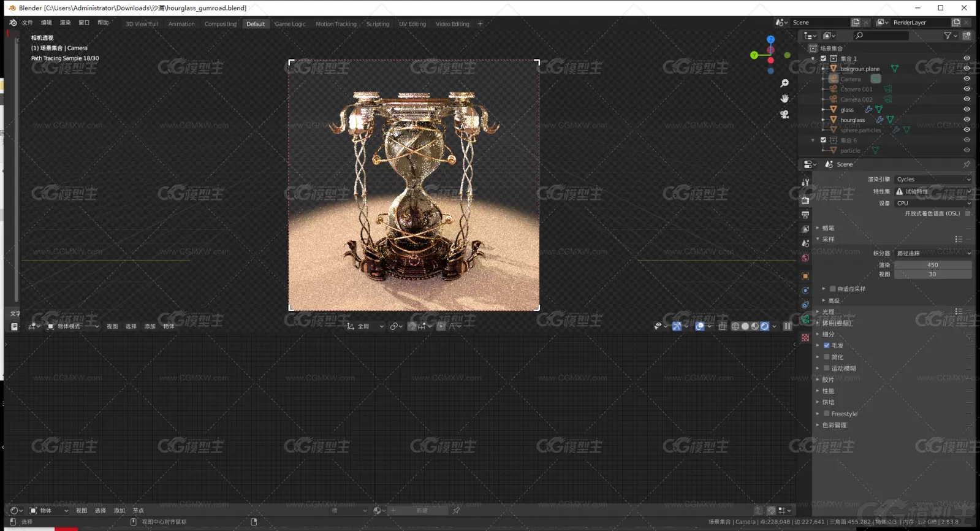Toggle visibility of Camera.001
The image size is (980, 531).
click(967, 89)
